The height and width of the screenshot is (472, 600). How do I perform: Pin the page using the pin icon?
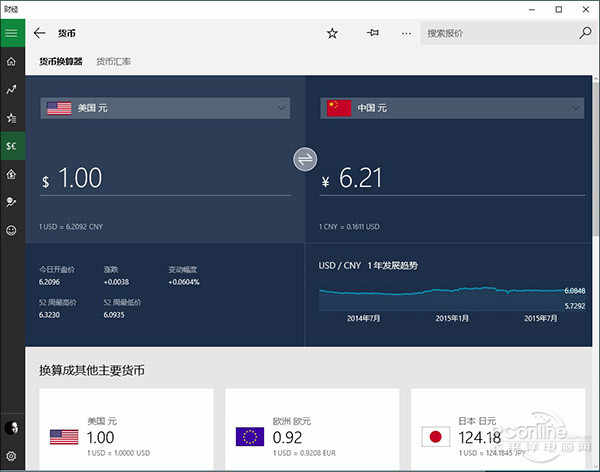point(372,33)
